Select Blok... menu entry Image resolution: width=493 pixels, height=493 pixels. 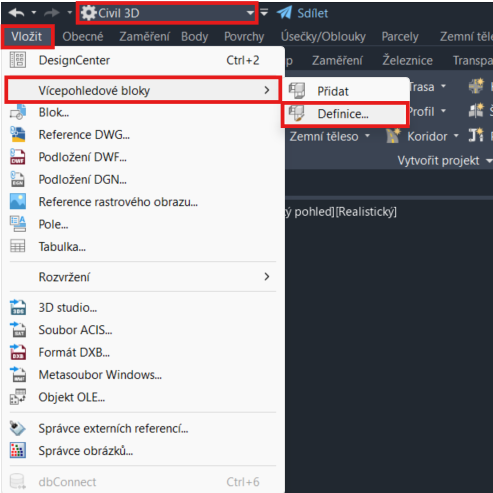(143, 113)
